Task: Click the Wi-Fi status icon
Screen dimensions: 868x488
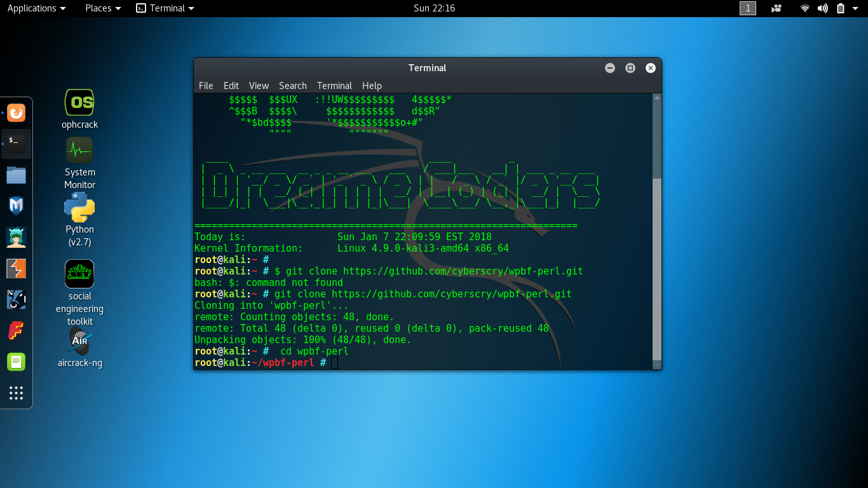Action: coord(805,8)
